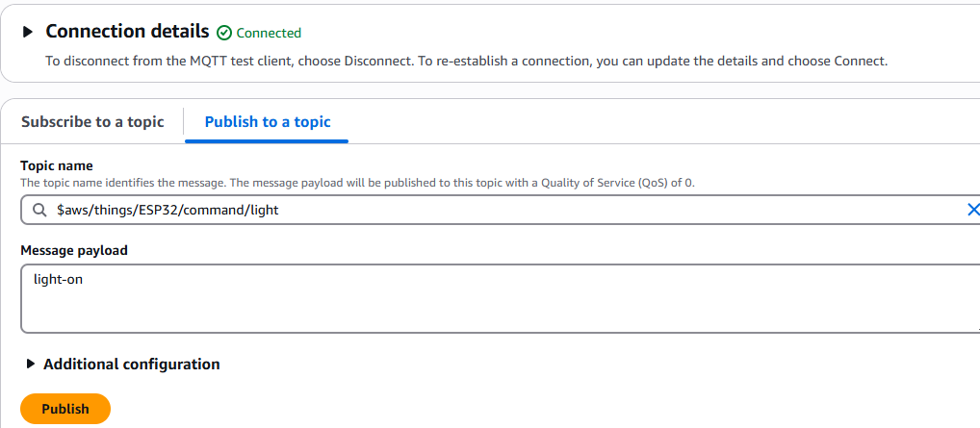Click the green Connected checkmark icon
980x428 pixels.
click(223, 33)
